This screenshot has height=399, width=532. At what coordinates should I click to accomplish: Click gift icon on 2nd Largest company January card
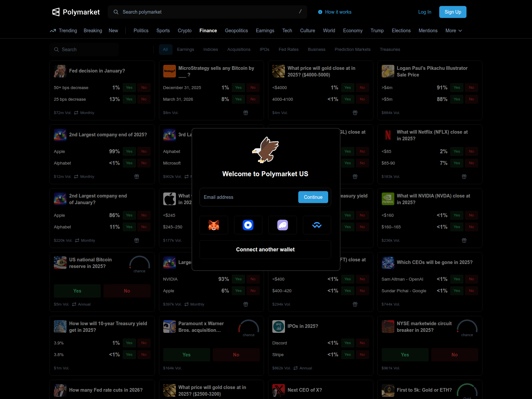[137, 240]
